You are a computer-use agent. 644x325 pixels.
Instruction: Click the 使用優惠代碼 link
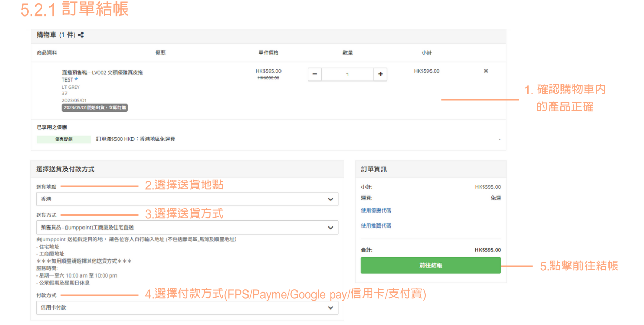click(376, 210)
